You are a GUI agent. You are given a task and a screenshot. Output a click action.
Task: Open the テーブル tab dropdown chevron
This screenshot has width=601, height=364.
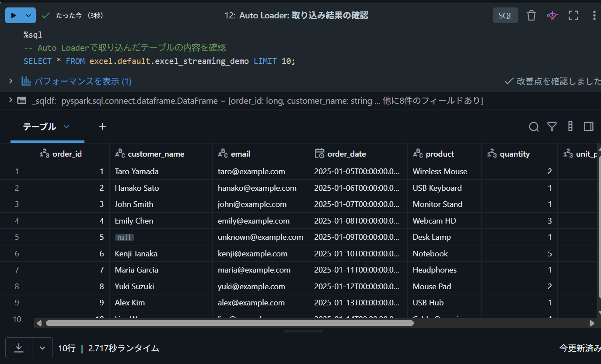pyautogui.click(x=66, y=126)
